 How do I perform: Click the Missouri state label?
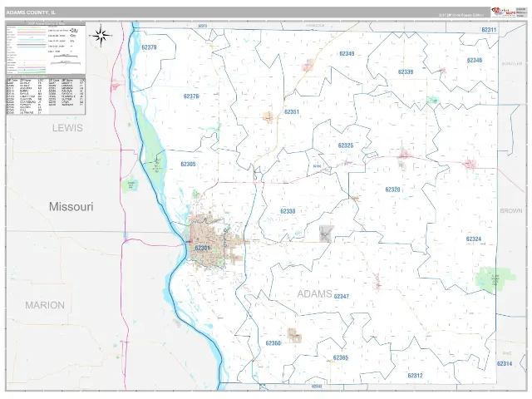tap(71, 206)
